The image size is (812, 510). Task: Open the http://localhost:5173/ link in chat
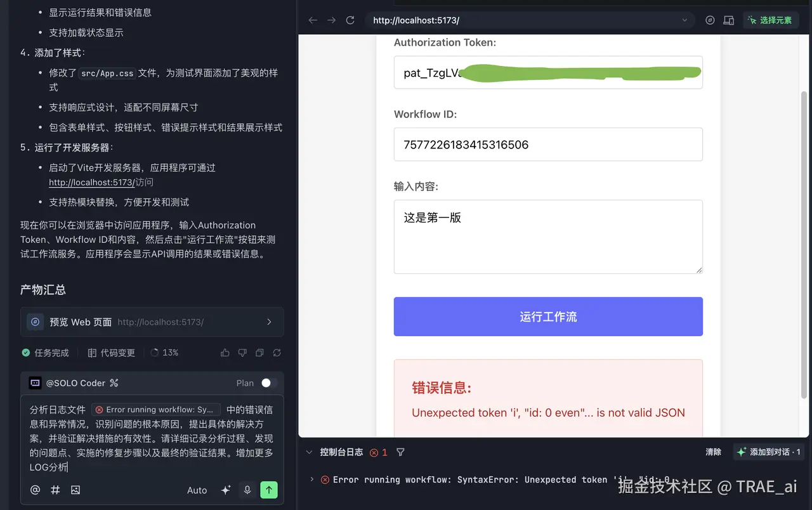(92, 183)
